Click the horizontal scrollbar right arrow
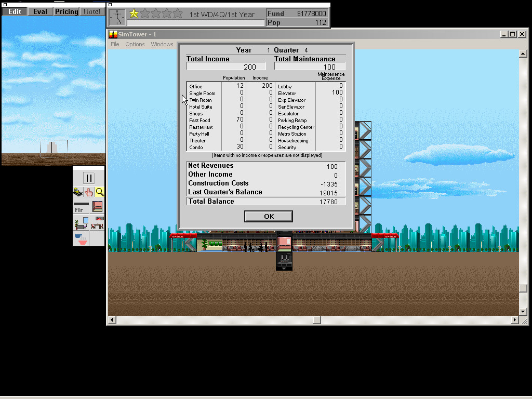This screenshot has height=399, width=532. click(515, 320)
